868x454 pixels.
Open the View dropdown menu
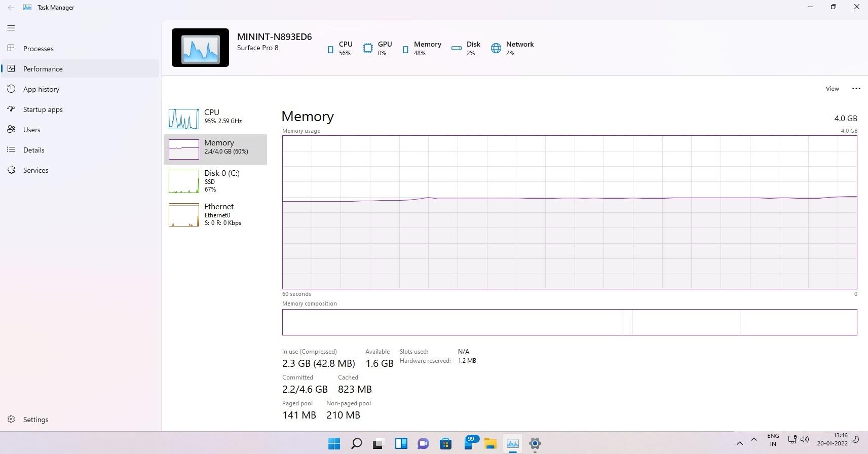832,89
